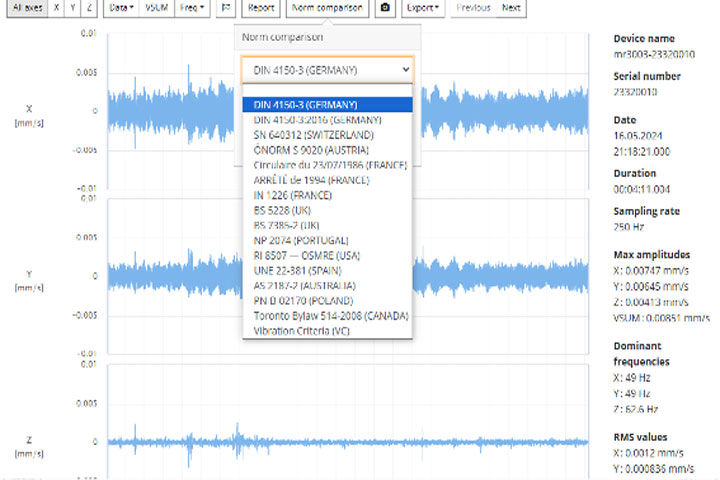Select SN 640312 (SWITZERLAND) norm
Image resolution: width=720 pixels, height=480 pixels.
pyautogui.click(x=314, y=134)
